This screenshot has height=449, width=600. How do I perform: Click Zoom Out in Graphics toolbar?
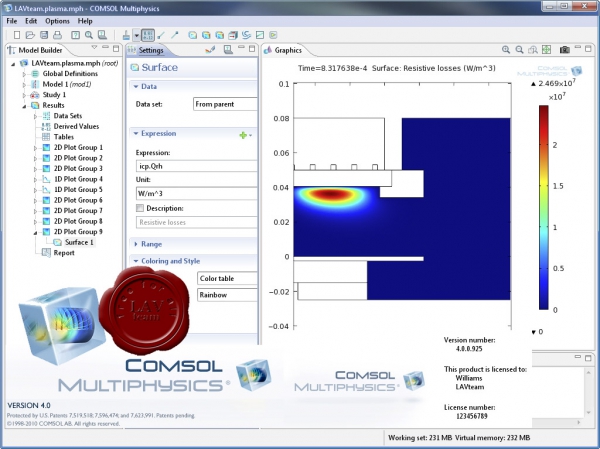pos(519,50)
